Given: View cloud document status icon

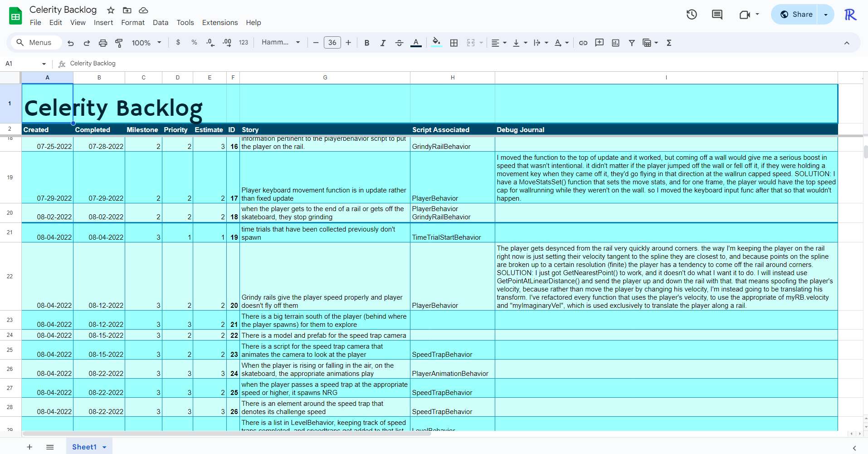Looking at the screenshot, I should 143,10.
